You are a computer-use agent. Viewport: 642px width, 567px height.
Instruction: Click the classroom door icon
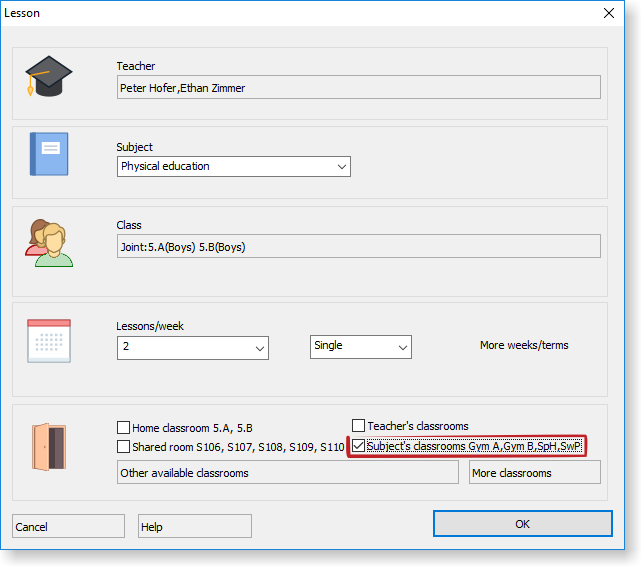(x=49, y=446)
